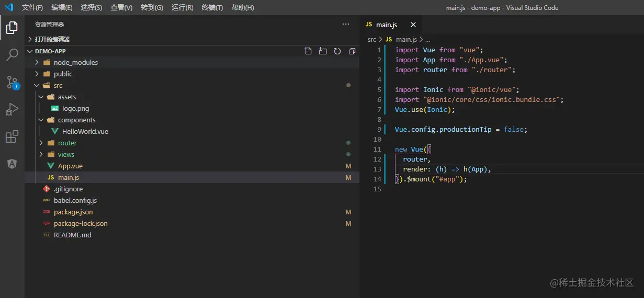Expand the 打开的编辑器 section
The width and height of the screenshot is (644, 298).
click(52, 39)
